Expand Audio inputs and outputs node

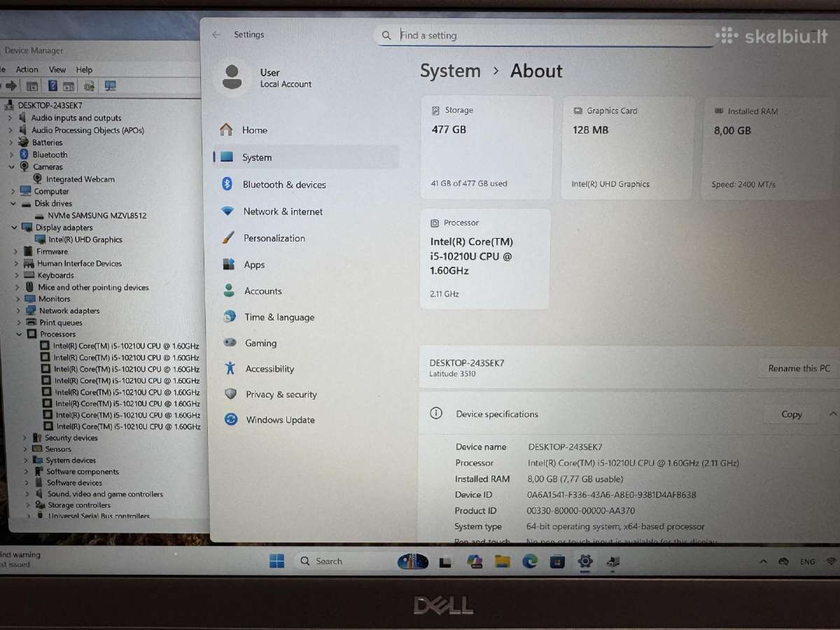point(10,118)
